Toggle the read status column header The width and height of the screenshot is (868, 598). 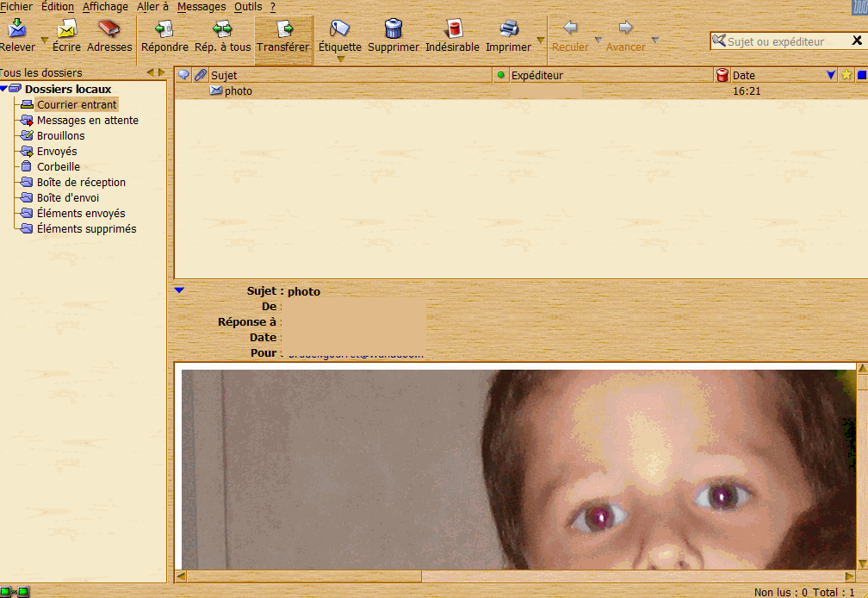(501, 76)
